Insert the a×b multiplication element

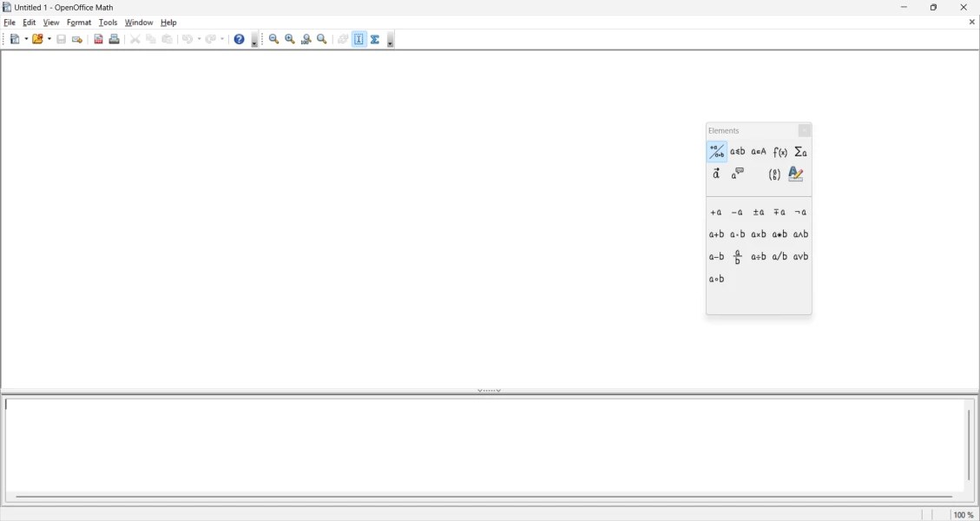[x=759, y=234]
